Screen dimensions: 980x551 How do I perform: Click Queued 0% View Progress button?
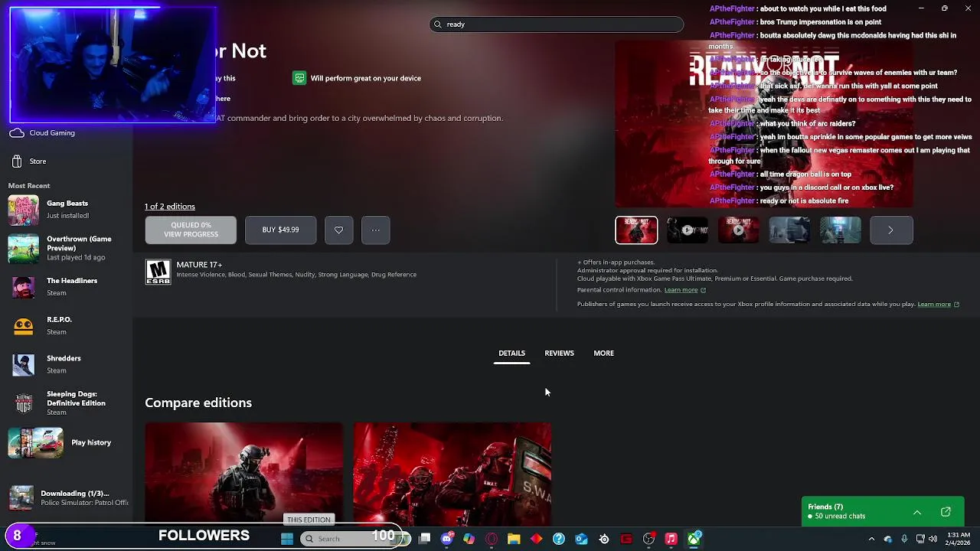pos(191,230)
